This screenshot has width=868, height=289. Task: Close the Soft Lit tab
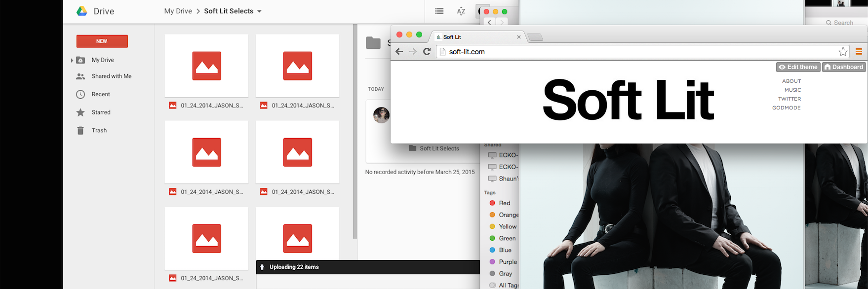coord(519,37)
